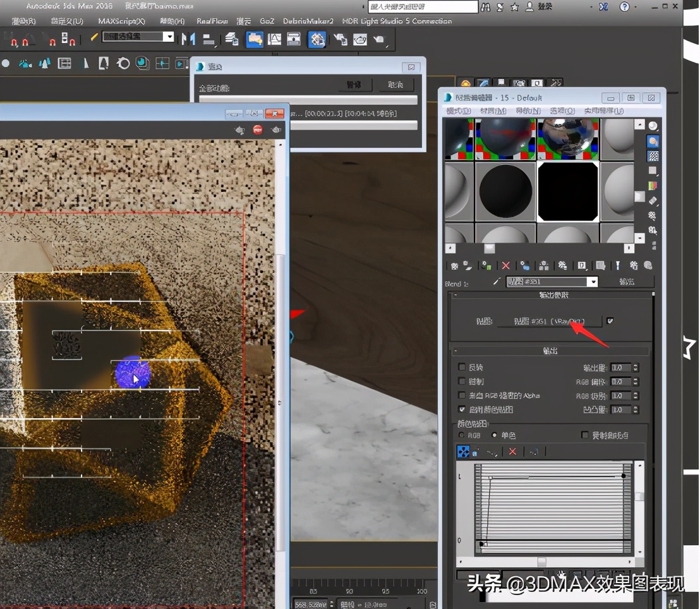Click the Go to Parent icon
The height and width of the screenshot is (609, 700).
633,265
